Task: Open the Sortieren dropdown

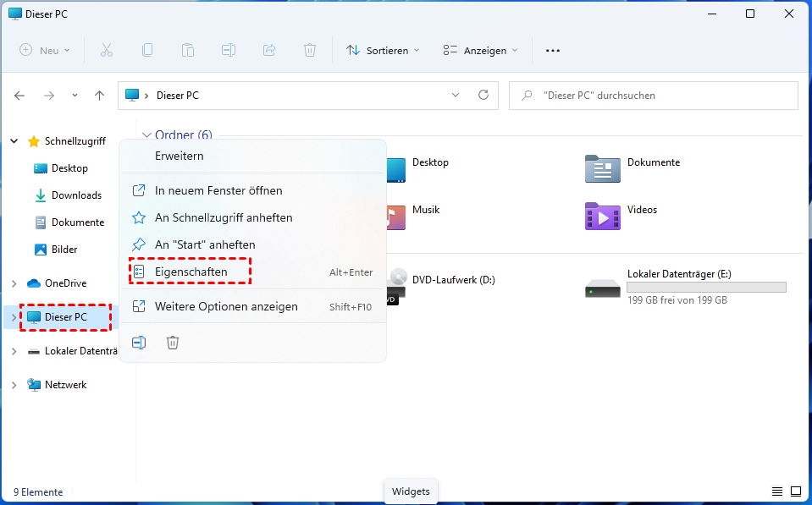Action: coord(384,51)
